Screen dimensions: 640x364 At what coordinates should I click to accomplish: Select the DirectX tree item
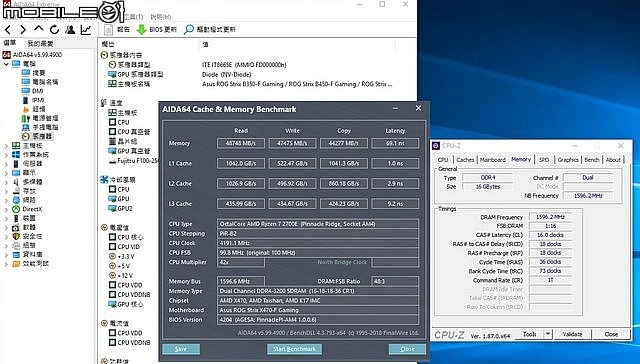(x=27, y=209)
